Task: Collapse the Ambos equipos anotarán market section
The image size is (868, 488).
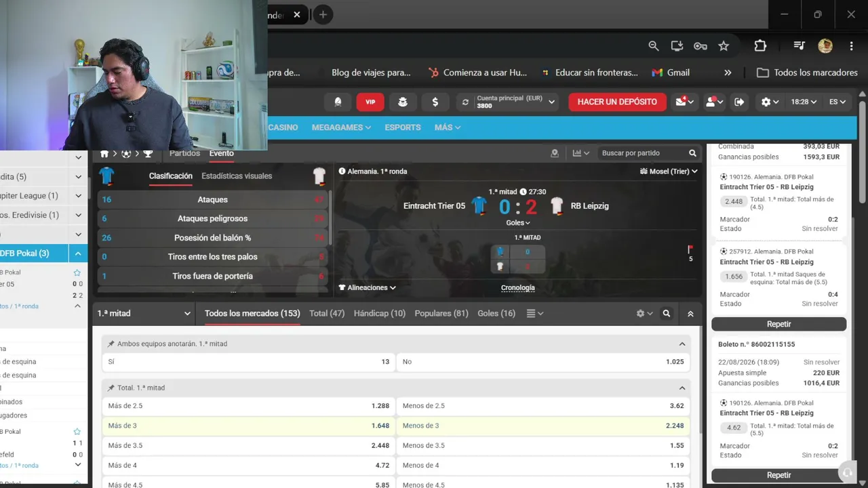Action: click(x=682, y=344)
